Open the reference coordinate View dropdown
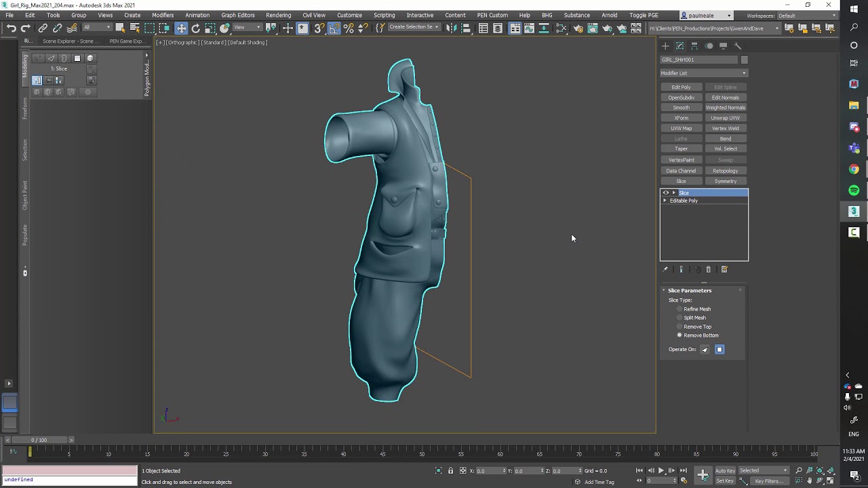This screenshot has height=488, width=868. [248, 28]
